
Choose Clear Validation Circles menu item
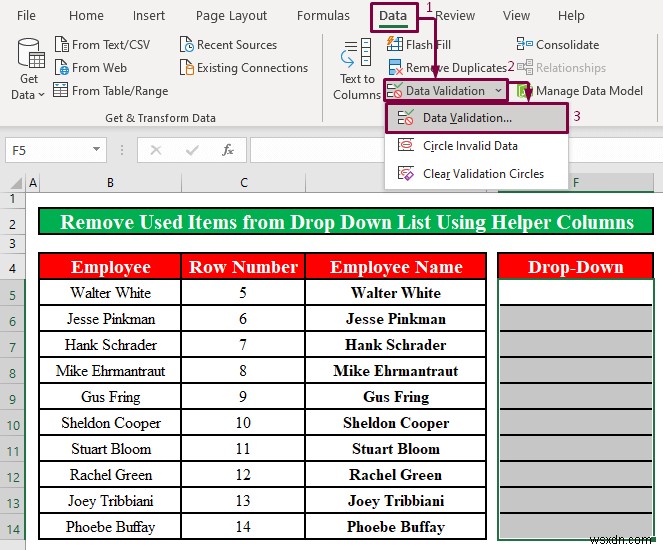pos(476,174)
